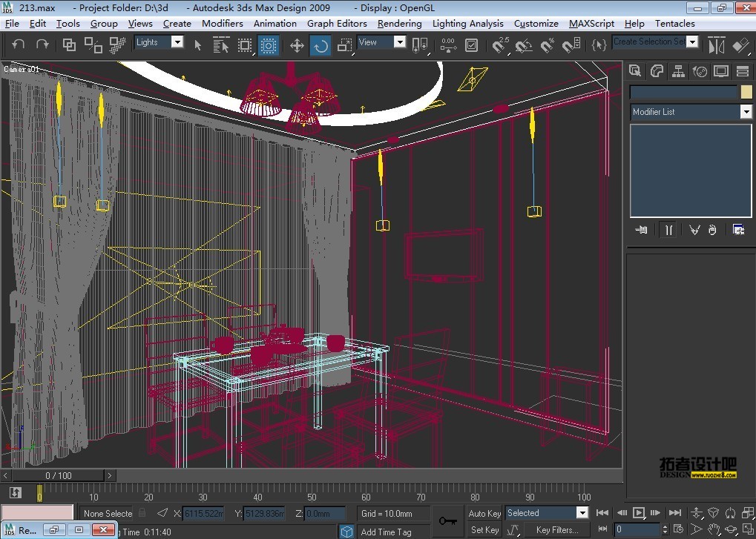Viewport: 756px width, 539px height.
Task: Click the Unlink Selection tool icon
Action: [93, 44]
